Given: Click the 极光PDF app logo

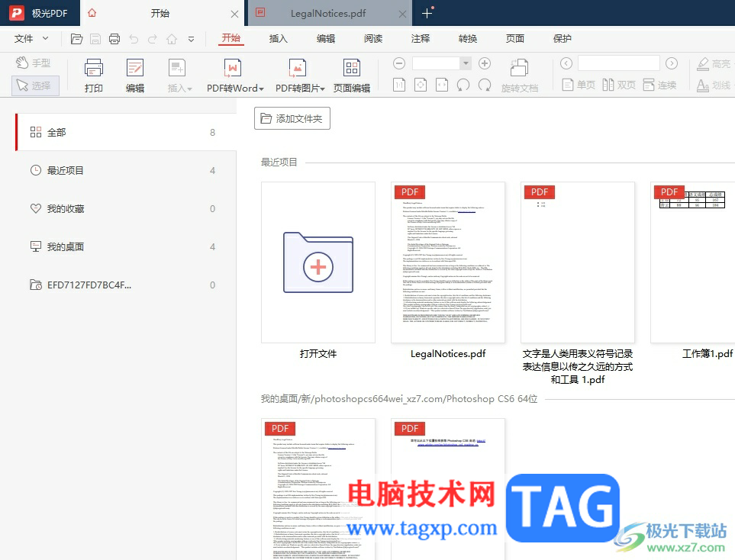Looking at the screenshot, I should click(17, 13).
